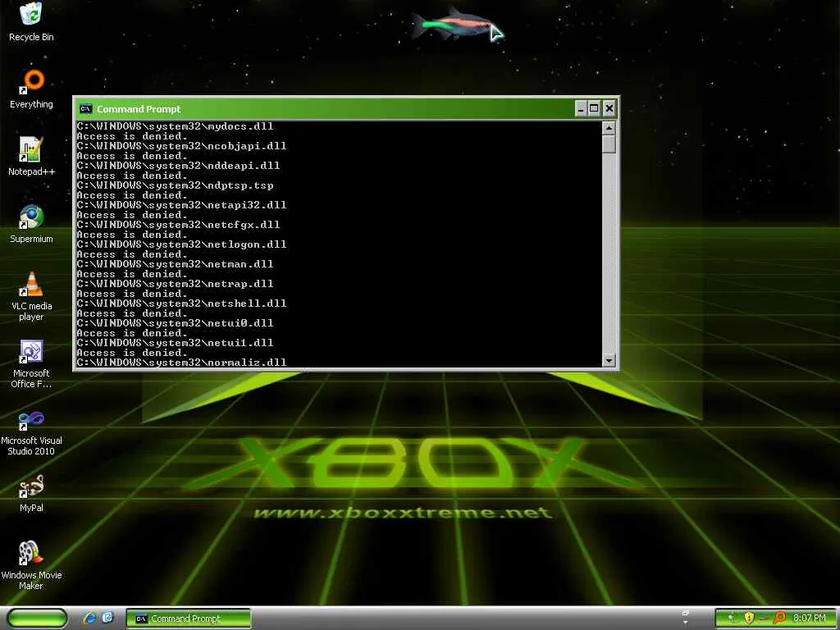Activate Command Prompt taskbar button
Screen dimensions: 840x630
(x=189, y=619)
